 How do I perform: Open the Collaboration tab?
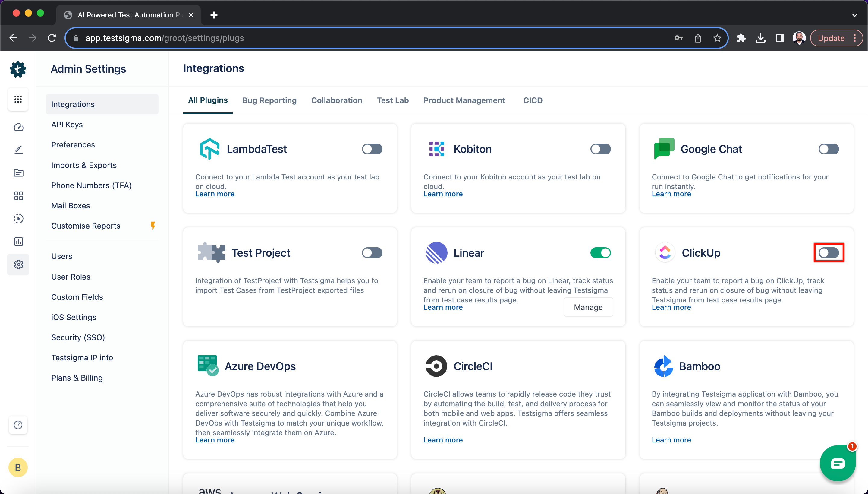pos(336,100)
